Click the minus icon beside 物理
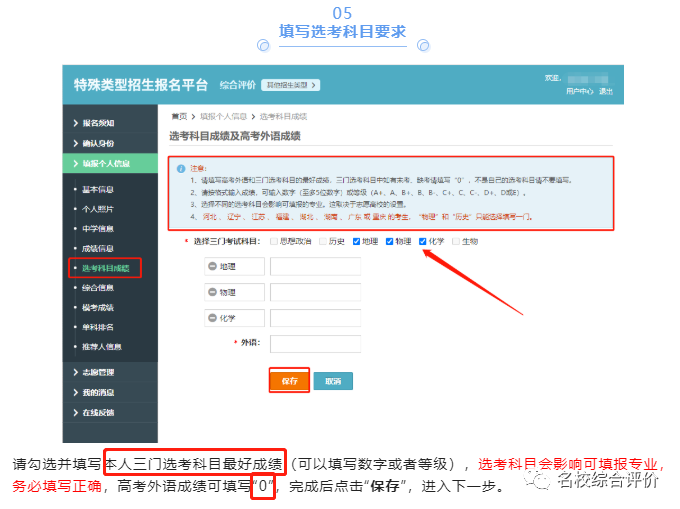This screenshot has height=509, width=680. tap(212, 292)
